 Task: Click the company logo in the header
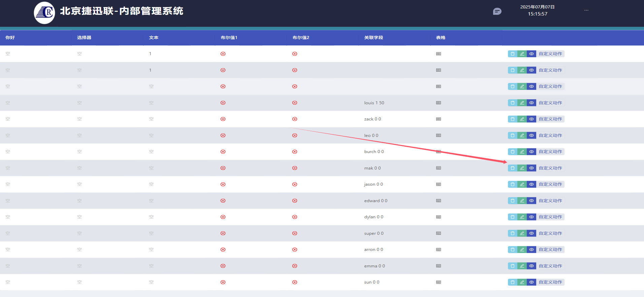point(44,13)
